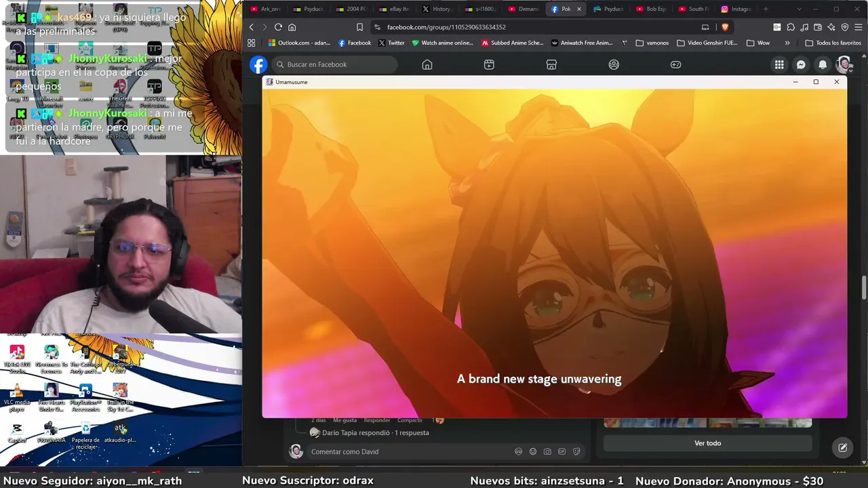Viewport: 868px width, 488px height.
Task: Open the Twitter bookmark
Action: (391, 43)
